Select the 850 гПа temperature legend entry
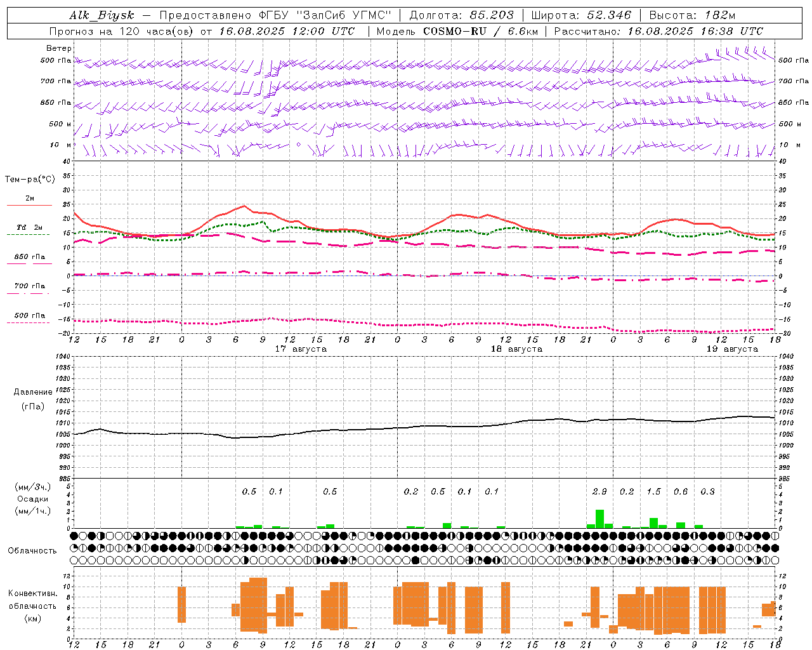Image resolution: width=812 pixels, height=650 pixels. click(29, 257)
